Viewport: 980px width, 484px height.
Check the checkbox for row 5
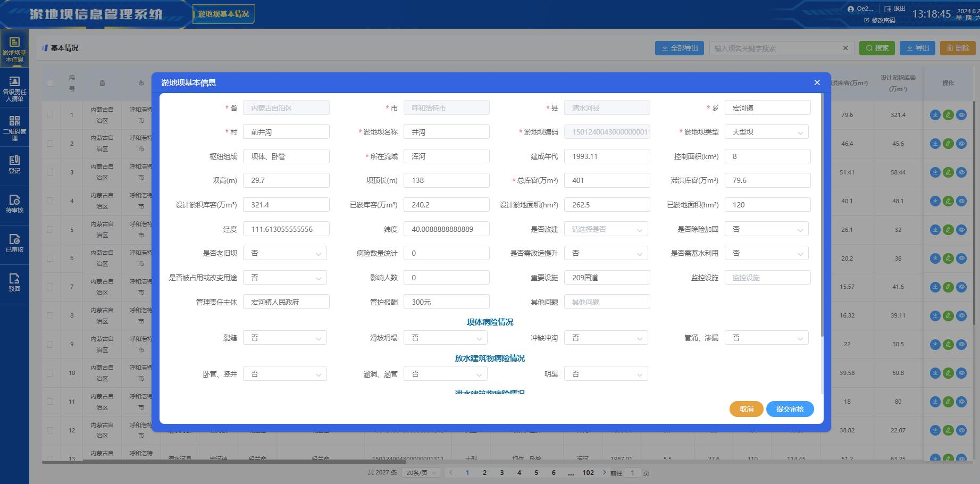click(50, 230)
